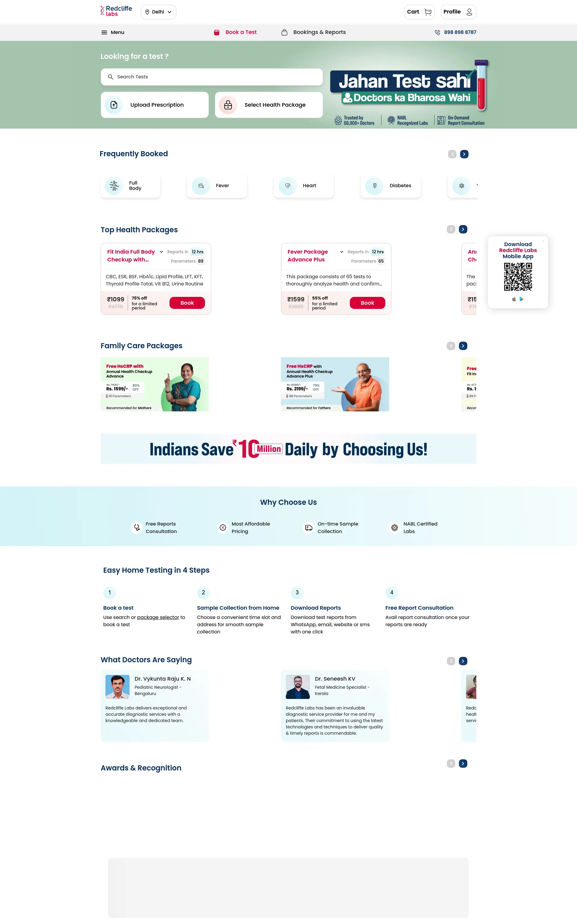Click next arrow on Family Care Packages
The width and height of the screenshot is (577, 924).
pyautogui.click(x=463, y=346)
